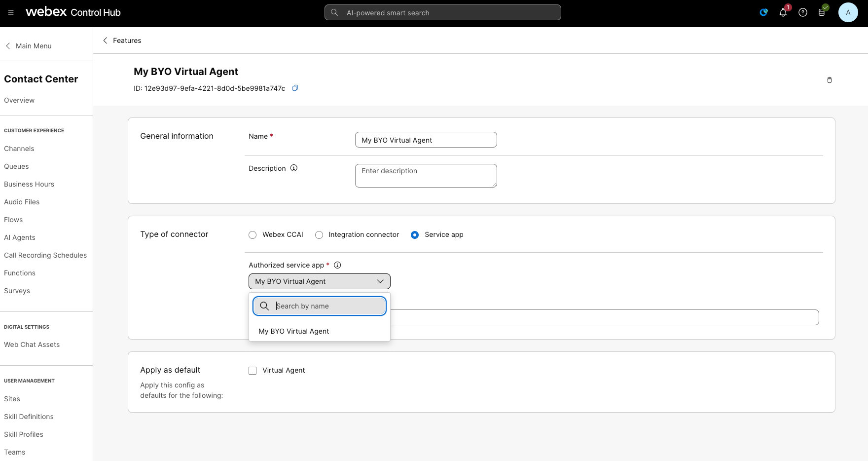
Task: Choose My BYO Virtual Agent from list
Action: pyautogui.click(x=320, y=331)
